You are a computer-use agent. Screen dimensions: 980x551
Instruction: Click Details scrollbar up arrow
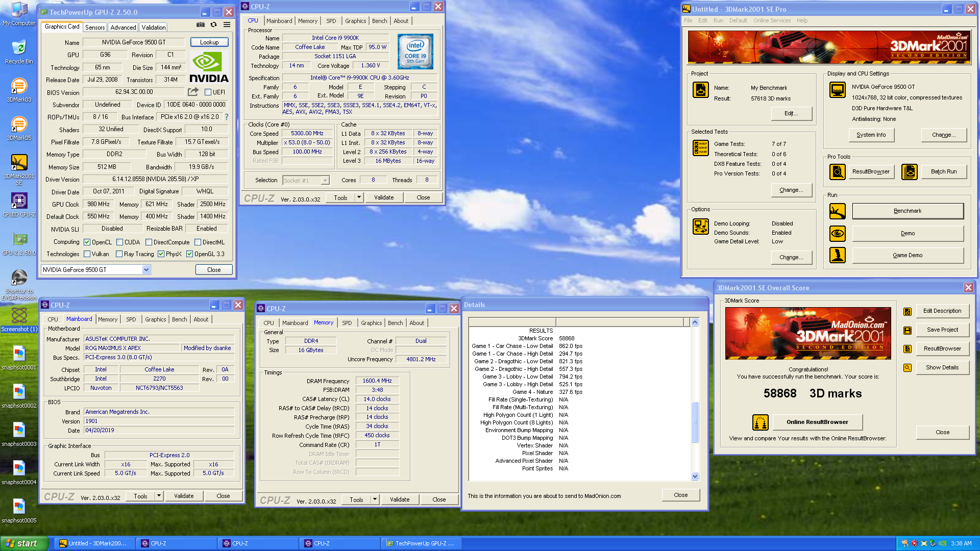click(695, 322)
